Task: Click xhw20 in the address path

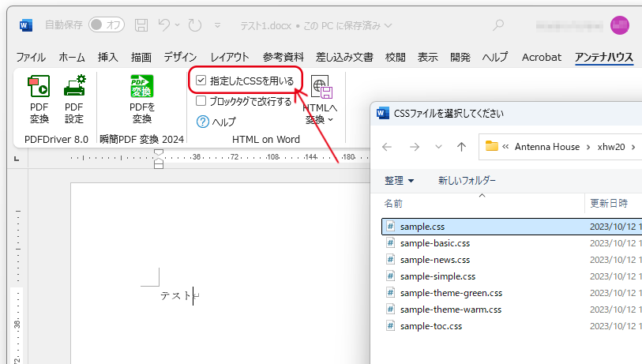Action: tap(611, 147)
